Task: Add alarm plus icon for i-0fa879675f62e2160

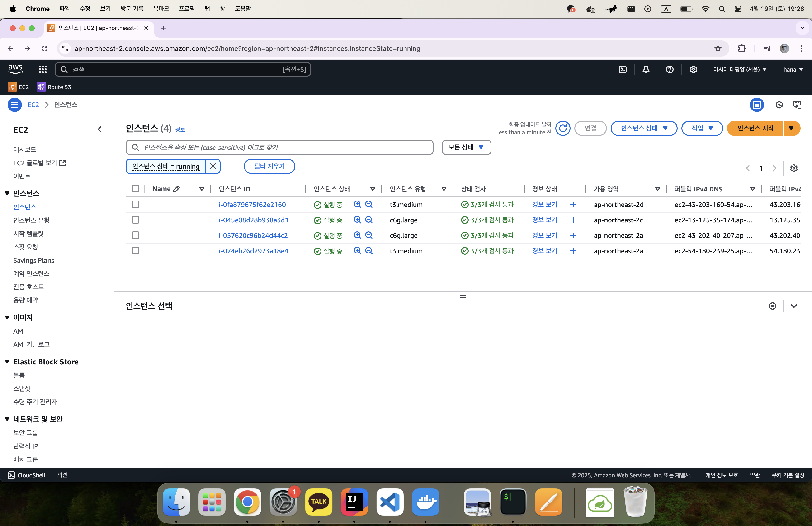Action: pos(573,205)
